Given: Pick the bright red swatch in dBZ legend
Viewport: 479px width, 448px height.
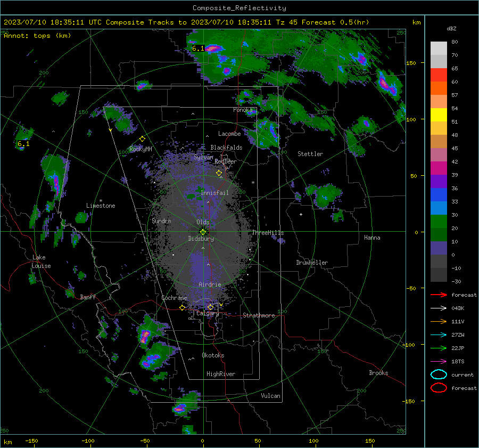Looking at the screenshot, I should [x=439, y=75].
